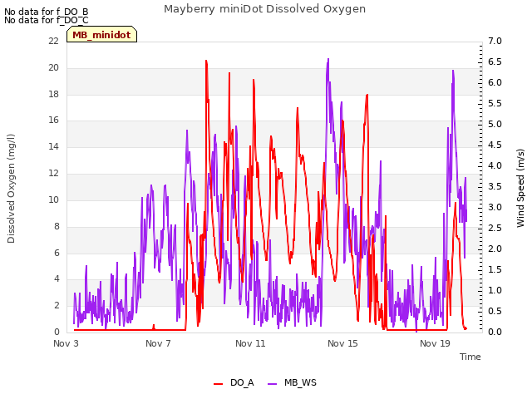Click the 4.5 wind speed axis value

click(495, 145)
